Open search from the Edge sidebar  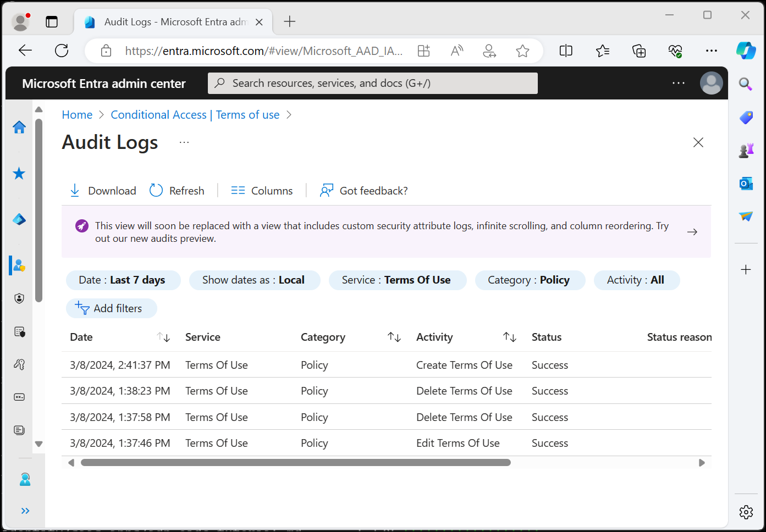pyautogui.click(x=746, y=84)
